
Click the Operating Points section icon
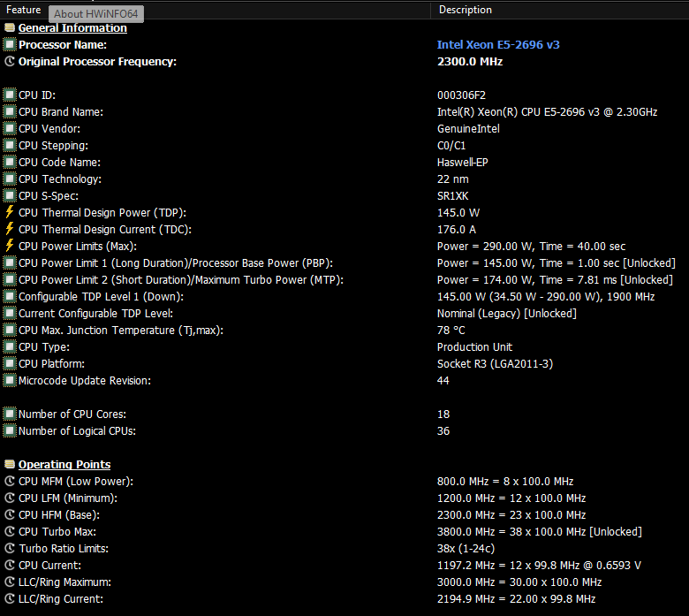pos(10,465)
